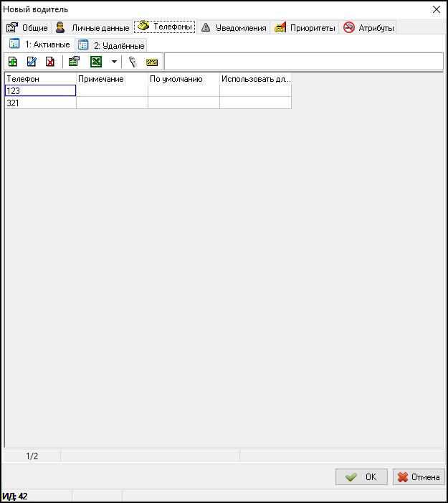This screenshot has width=448, height=503.
Task: Click the search field beside the toolbar
Action: pyautogui.click(x=304, y=62)
